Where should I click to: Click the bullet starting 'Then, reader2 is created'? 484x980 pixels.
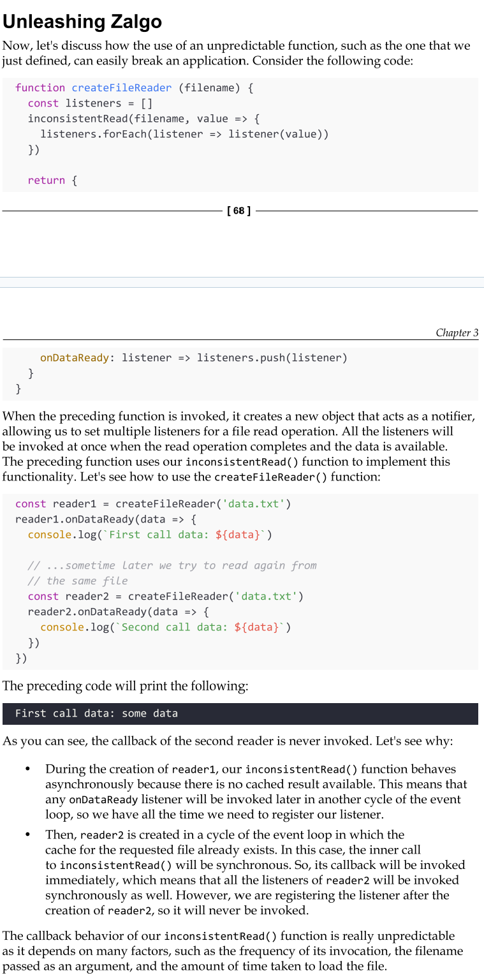click(255, 872)
